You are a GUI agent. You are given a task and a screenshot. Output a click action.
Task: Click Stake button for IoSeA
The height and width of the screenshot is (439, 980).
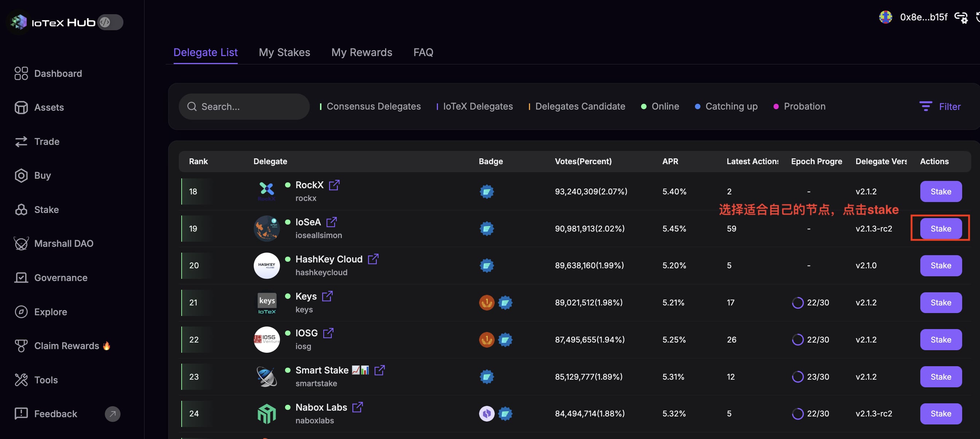(x=940, y=229)
